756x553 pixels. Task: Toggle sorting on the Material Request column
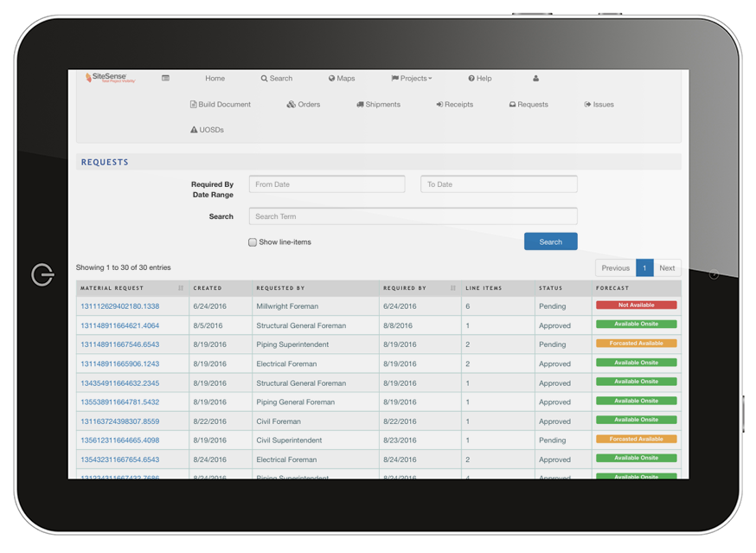click(181, 287)
